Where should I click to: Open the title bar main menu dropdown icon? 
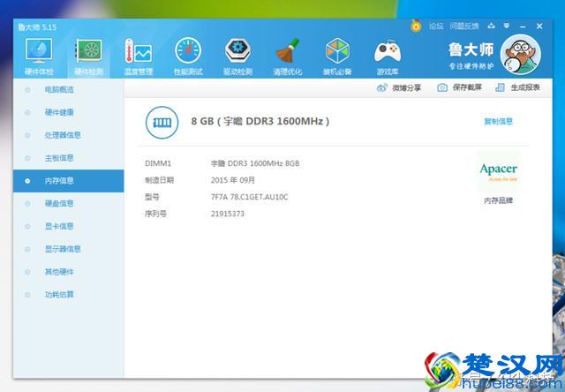[x=507, y=26]
